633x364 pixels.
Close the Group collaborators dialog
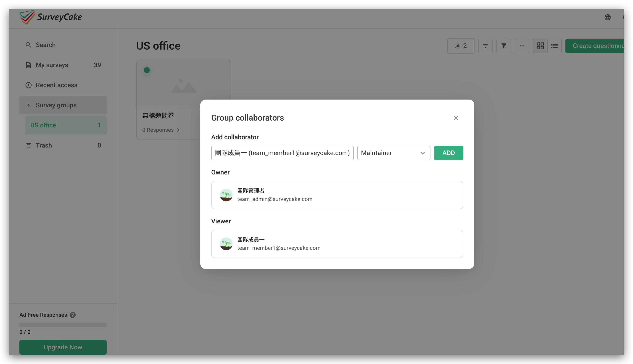(456, 118)
